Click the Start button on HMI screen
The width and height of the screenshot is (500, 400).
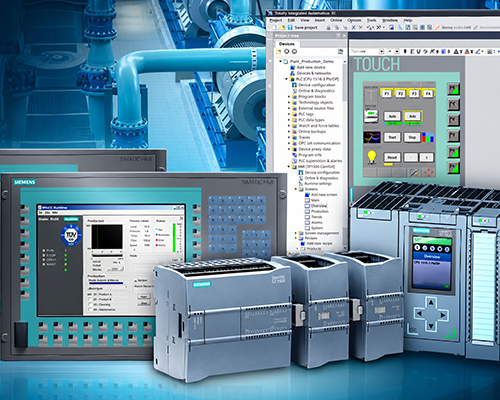point(392,137)
